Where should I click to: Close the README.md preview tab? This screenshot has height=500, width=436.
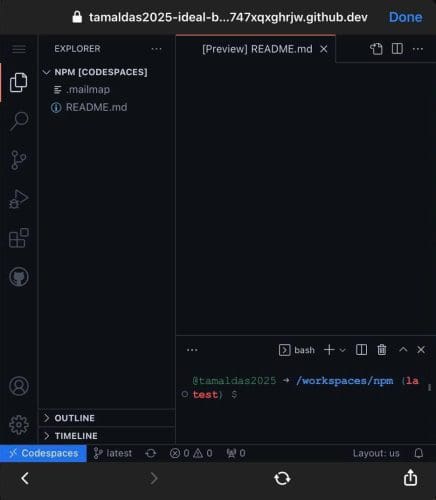point(323,49)
